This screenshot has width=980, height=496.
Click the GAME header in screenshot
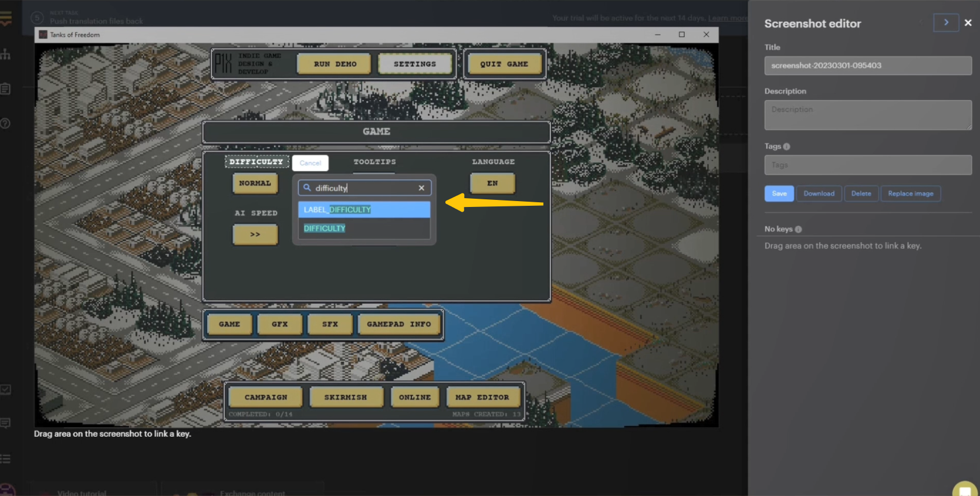click(x=376, y=132)
